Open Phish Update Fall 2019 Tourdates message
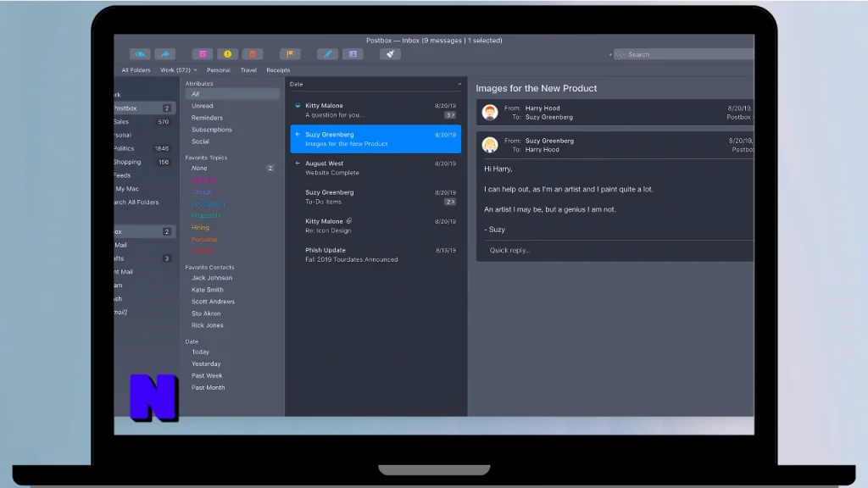Image resolution: width=868 pixels, height=488 pixels. tap(376, 254)
